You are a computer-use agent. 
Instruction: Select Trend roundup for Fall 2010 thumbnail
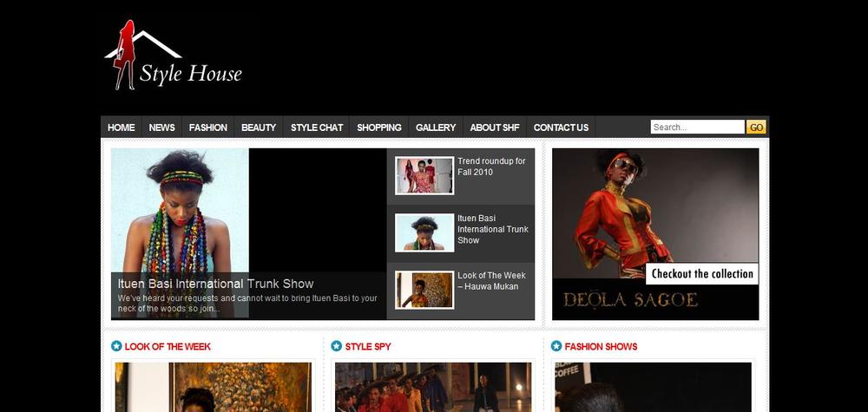424,176
